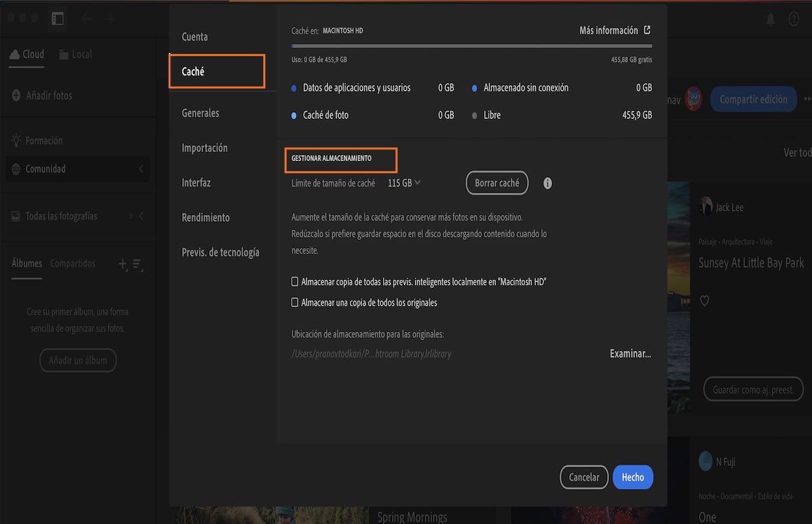Create a new album with the plus icon
The height and width of the screenshot is (524, 812).
(122, 264)
